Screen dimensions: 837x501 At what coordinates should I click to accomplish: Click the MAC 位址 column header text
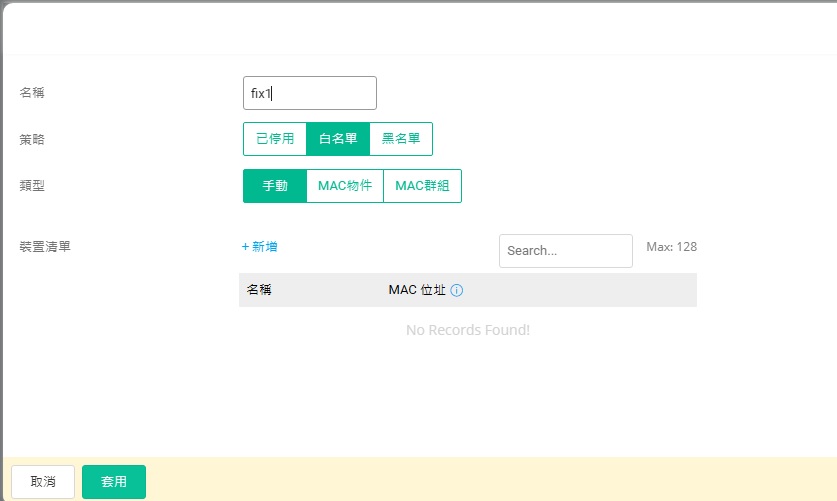click(x=417, y=291)
